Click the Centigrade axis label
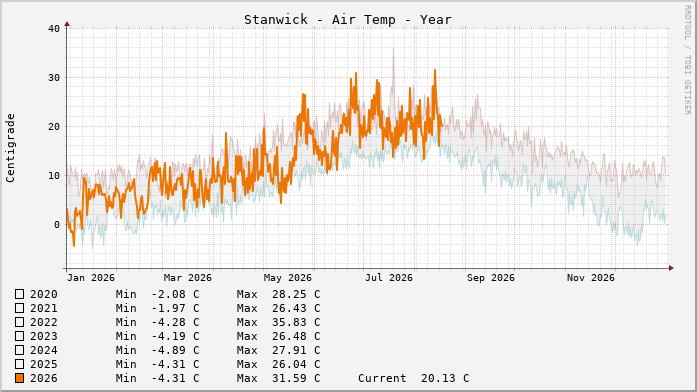This screenshot has width=697, height=392. (10, 148)
